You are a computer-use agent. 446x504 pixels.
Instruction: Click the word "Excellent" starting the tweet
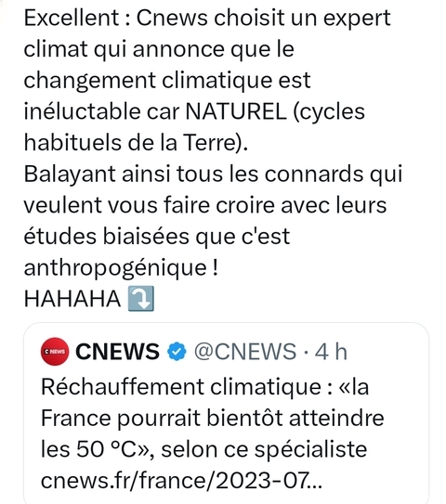(72, 18)
